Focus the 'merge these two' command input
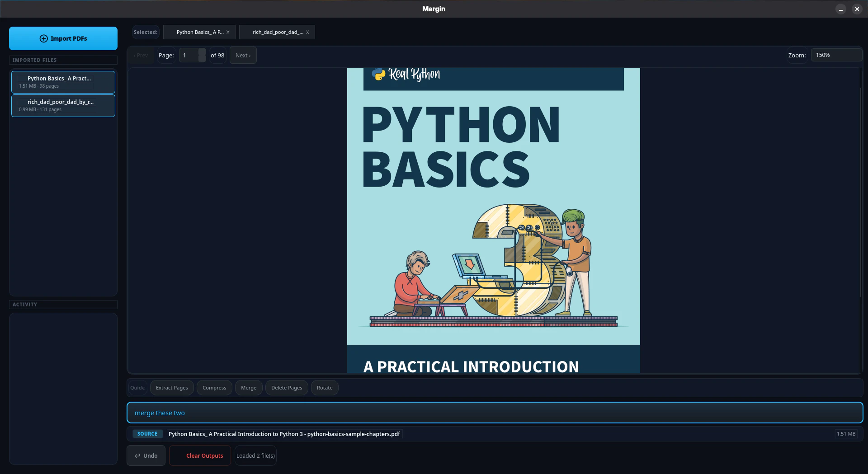 click(495, 413)
